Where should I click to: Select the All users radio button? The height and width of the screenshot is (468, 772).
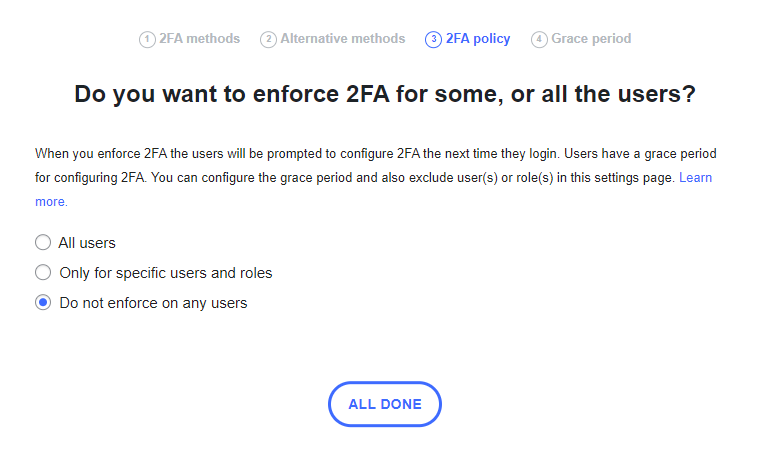point(43,242)
